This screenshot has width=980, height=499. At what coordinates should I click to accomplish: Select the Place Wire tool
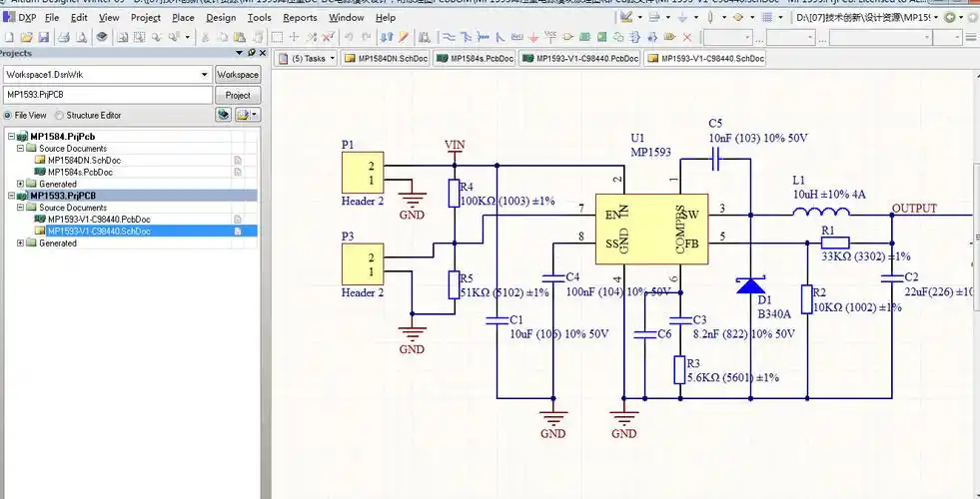[449, 38]
